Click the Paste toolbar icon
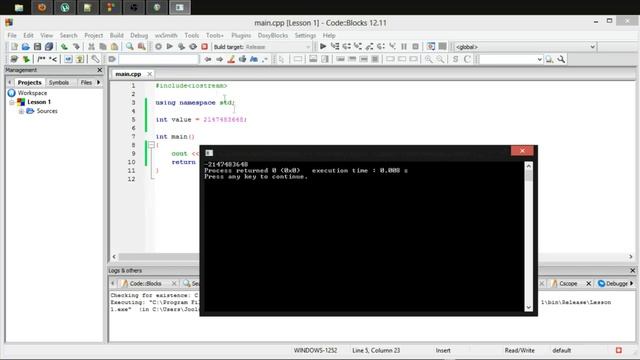 [x=115, y=47]
